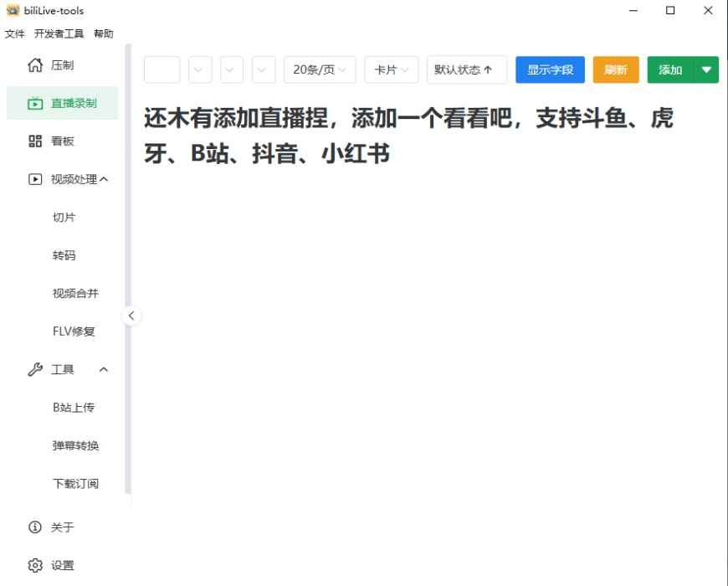Maximize the biliLive-tools window
This screenshot has width=728, height=586.
coord(670,10)
